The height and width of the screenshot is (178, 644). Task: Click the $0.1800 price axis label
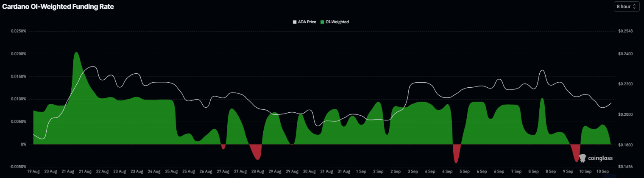(625, 145)
